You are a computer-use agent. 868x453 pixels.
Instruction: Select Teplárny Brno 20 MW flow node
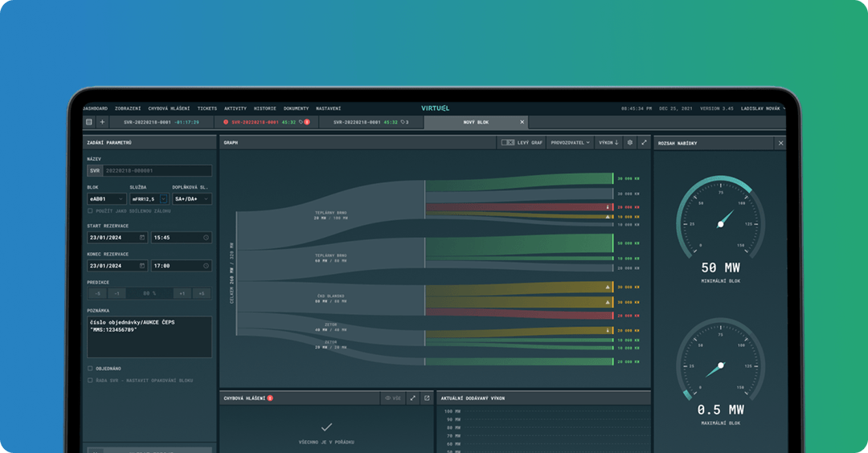[x=330, y=215]
